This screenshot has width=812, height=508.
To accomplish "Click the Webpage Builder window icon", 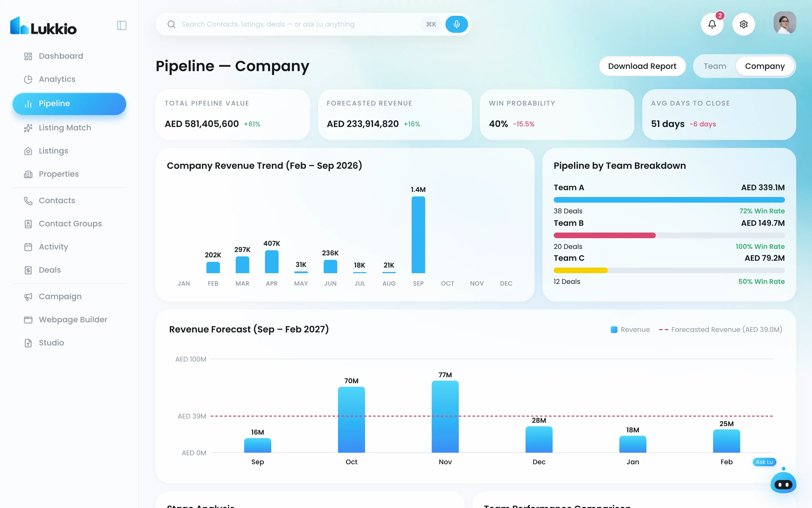I will (28, 320).
